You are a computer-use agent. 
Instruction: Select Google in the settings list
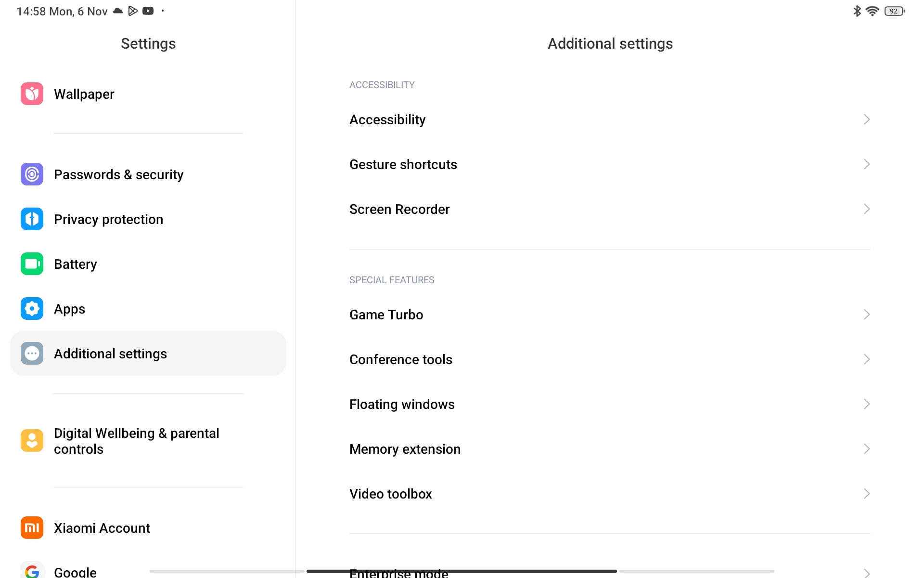[x=75, y=572]
